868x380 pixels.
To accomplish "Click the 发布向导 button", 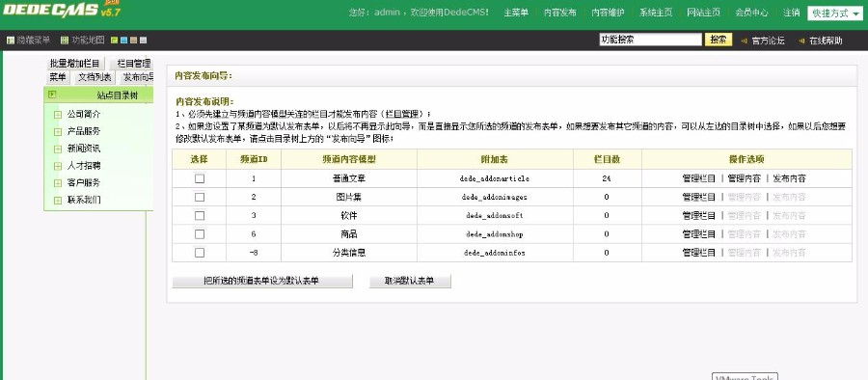I will pos(137,77).
